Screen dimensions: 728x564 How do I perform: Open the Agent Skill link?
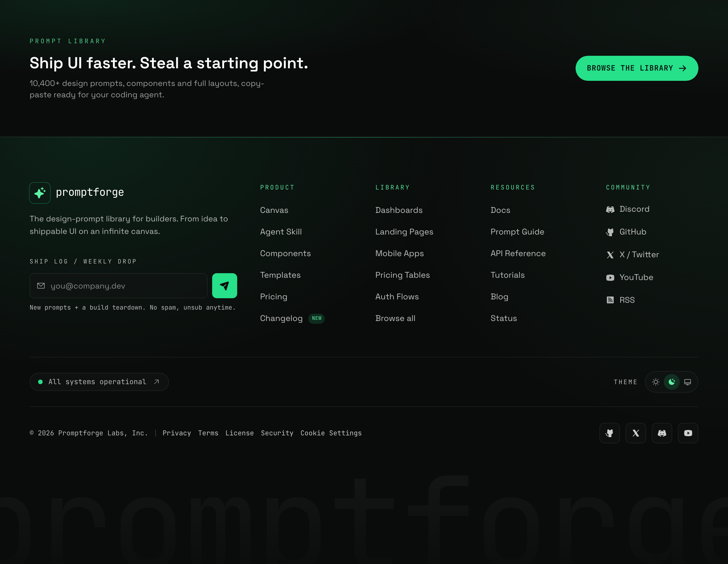[x=281, y=232]
